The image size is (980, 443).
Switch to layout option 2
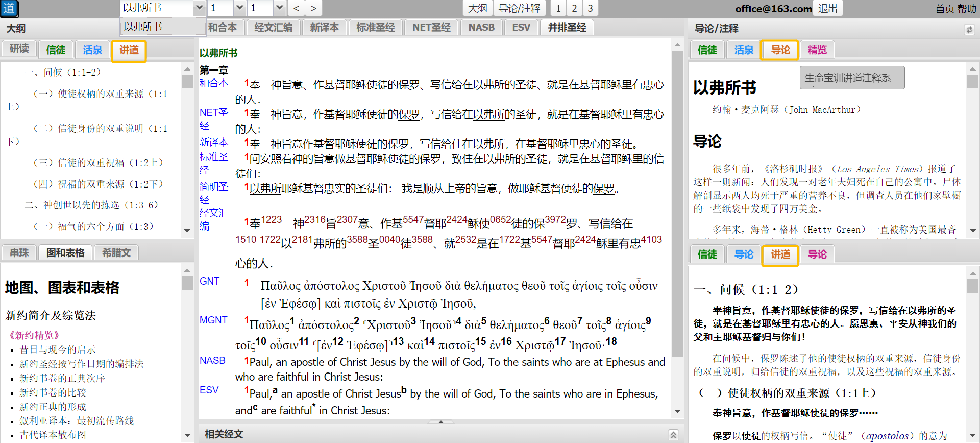pos(574,8)
